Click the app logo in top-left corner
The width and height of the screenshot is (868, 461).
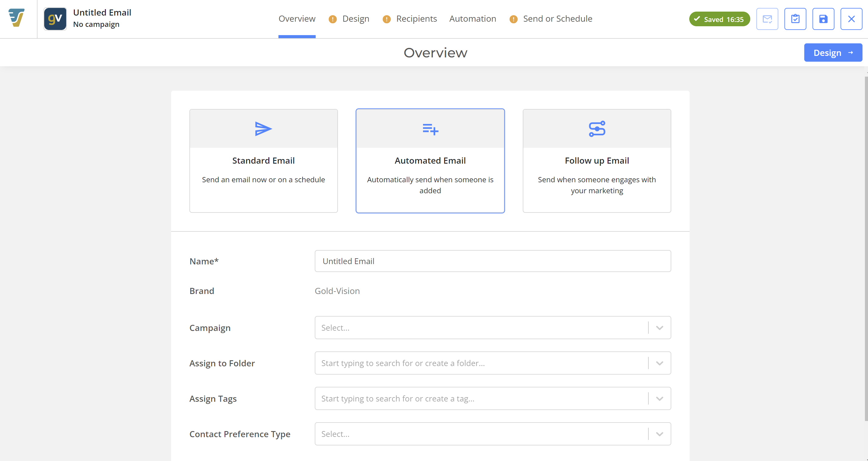point(16,18)
